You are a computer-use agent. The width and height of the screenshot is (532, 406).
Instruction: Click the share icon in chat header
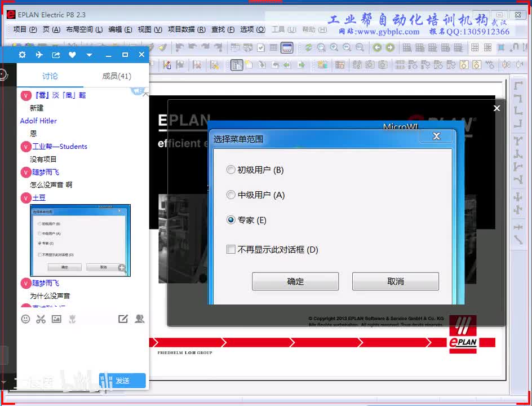[x=56, y=55]
